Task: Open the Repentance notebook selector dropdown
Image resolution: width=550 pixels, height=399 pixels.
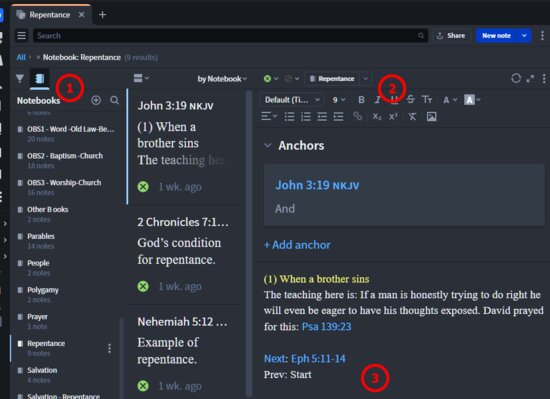Action: pos(365,79)
